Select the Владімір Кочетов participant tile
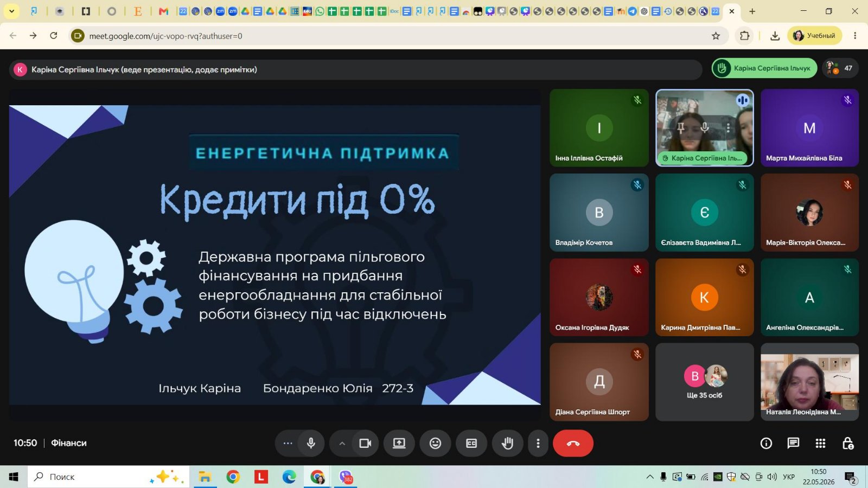This screenshot has height=488, width=868. tap(599, 213)
